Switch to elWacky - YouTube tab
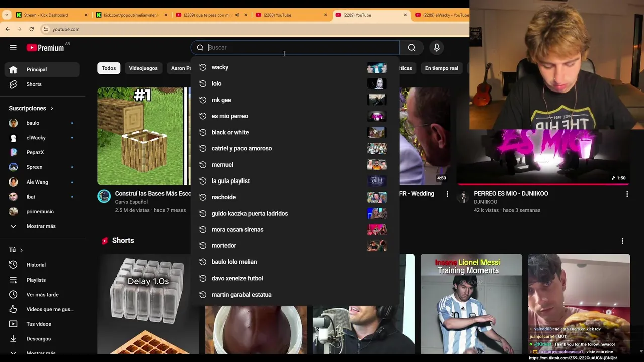Viewport: 644px width, 362px height. click(441, 15)
